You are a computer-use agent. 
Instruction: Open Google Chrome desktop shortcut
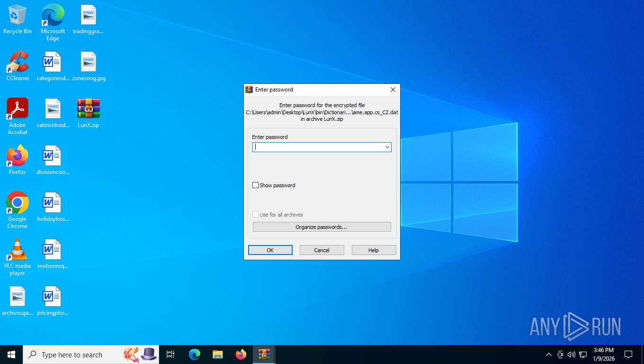coord(18,210)
